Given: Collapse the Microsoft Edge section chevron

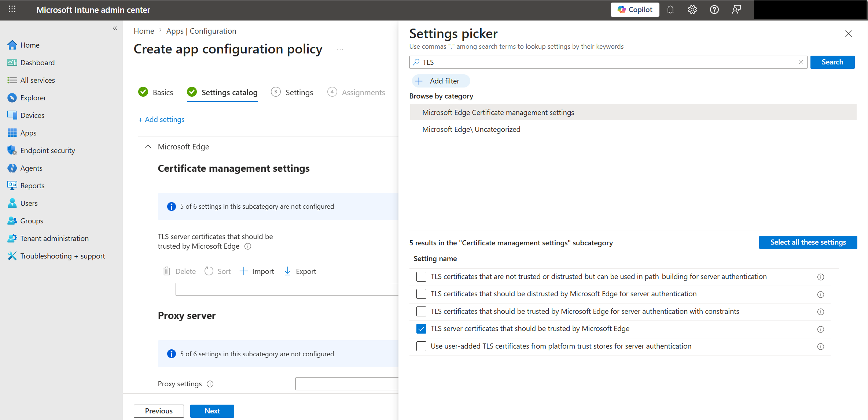Looking at the screenshot, I should [148, 147].
